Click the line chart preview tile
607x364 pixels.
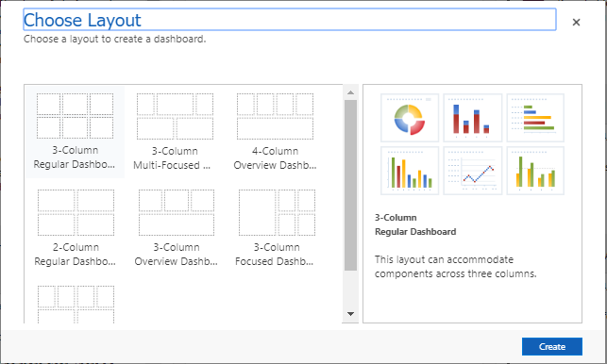[472, 171]
